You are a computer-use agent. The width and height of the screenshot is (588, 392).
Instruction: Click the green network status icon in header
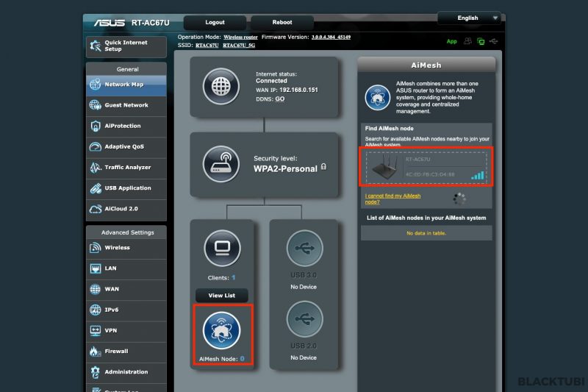point(481,41)
